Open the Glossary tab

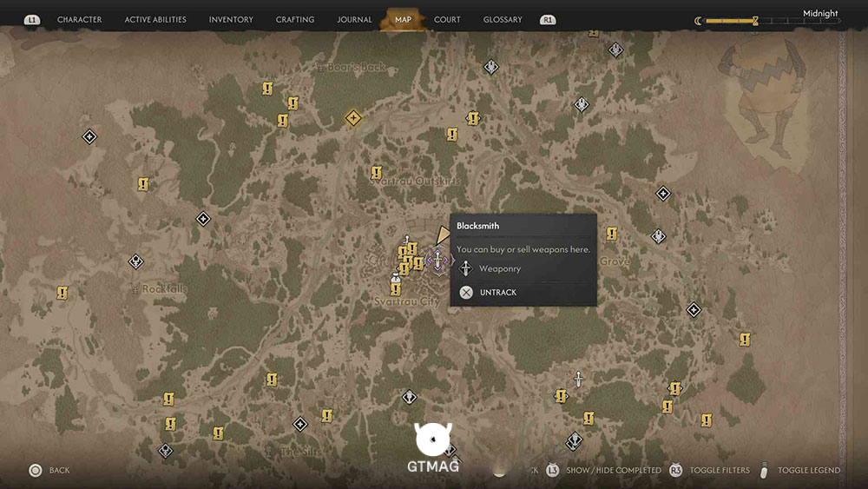(x=502, y=19)
